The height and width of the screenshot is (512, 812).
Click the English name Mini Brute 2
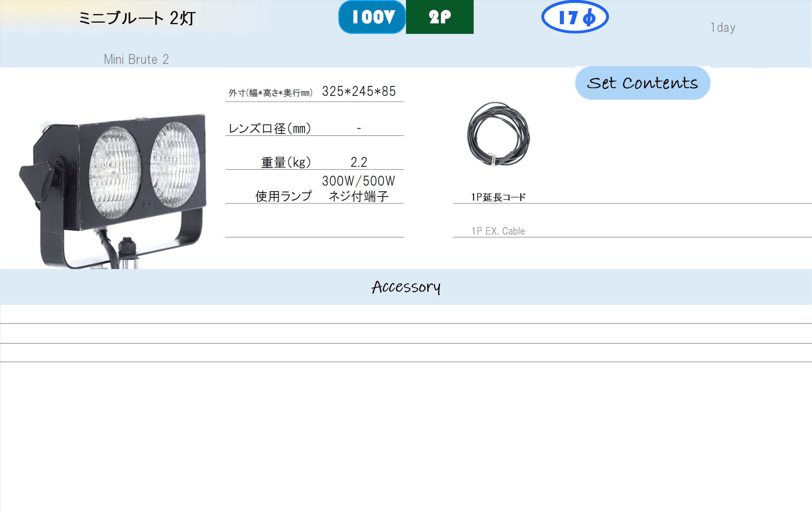point(136,59)
